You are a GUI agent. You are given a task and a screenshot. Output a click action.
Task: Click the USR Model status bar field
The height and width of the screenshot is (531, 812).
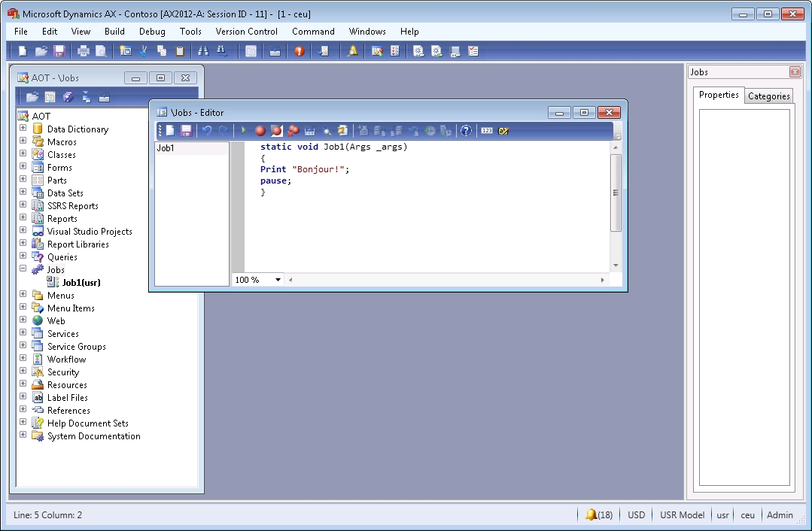point(682,515)
